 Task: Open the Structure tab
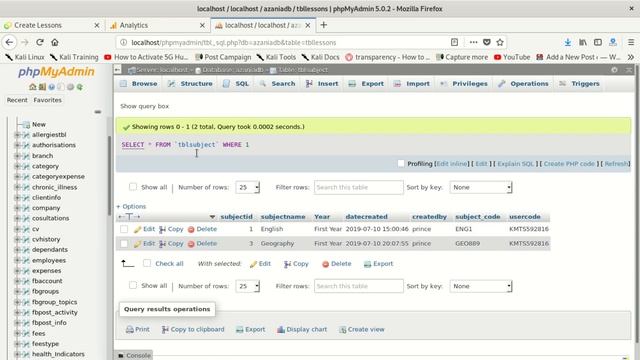point(190,84)
